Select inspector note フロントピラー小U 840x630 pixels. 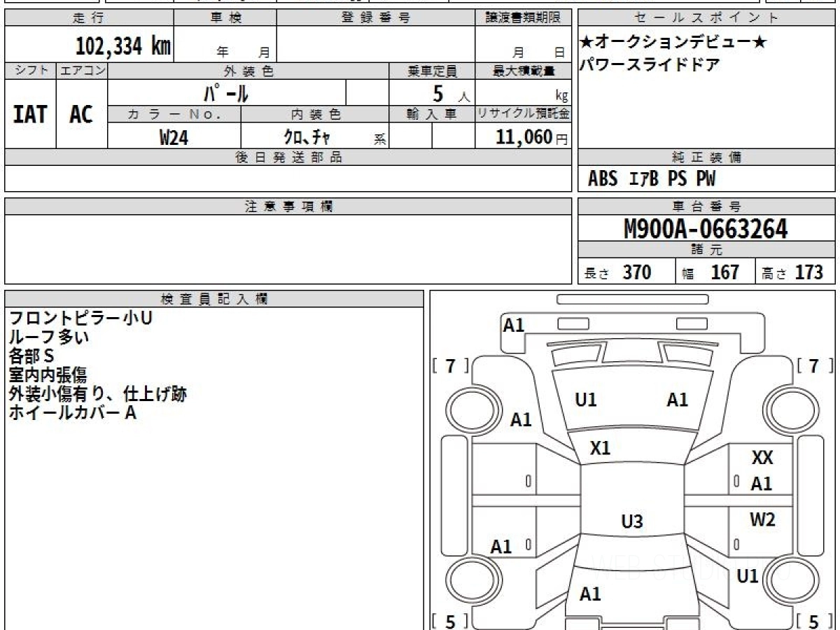(x=80, y=318)
